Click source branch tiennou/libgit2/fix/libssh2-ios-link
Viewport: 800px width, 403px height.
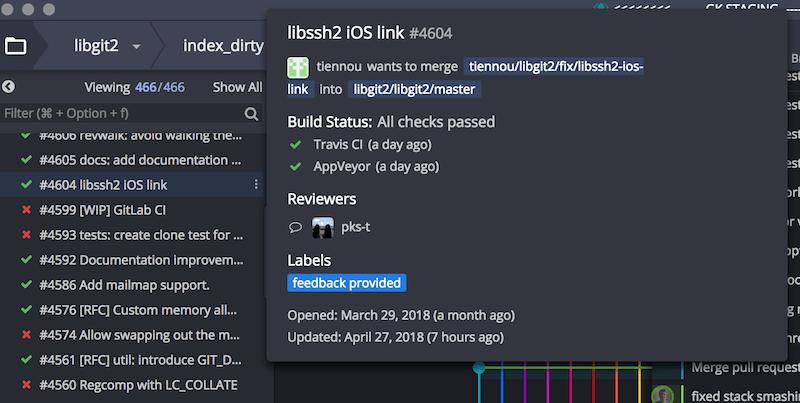click(x=554, y=67)
